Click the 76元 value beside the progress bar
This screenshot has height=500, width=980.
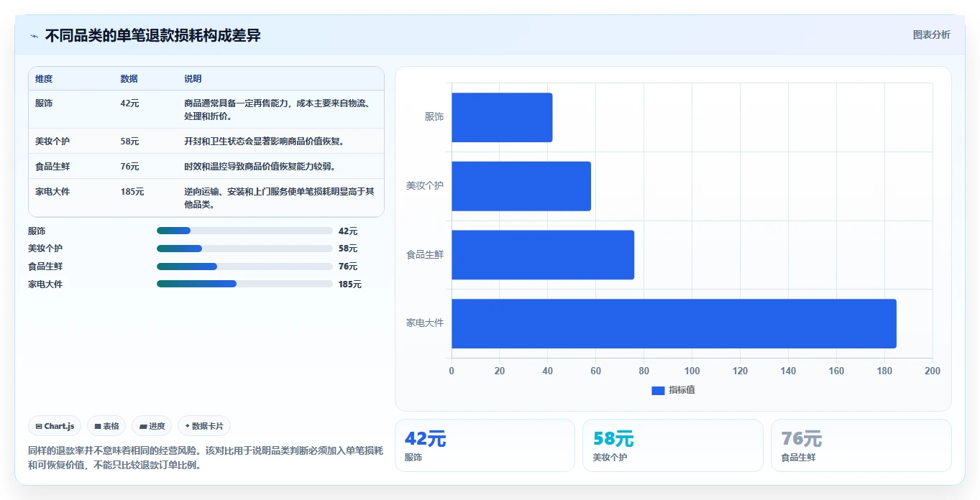tap(348, 267)
